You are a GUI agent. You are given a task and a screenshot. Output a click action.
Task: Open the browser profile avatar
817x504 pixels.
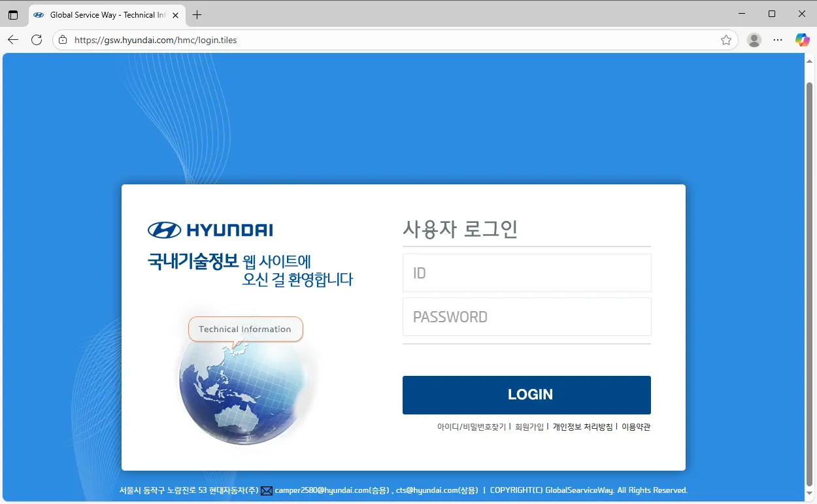754,40
